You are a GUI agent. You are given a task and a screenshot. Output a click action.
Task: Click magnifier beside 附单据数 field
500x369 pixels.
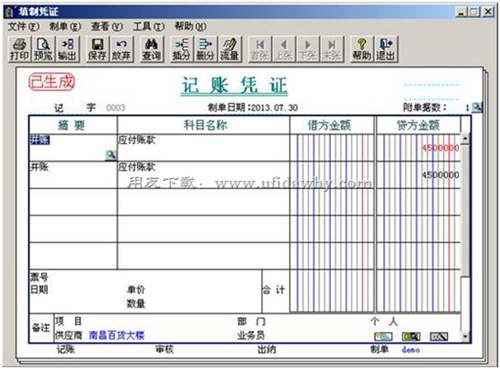(x=477, y=107)
